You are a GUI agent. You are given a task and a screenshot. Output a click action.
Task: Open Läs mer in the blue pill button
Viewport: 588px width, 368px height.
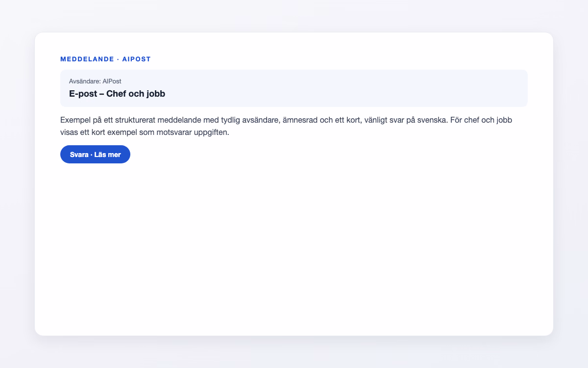tap(107, 155)
